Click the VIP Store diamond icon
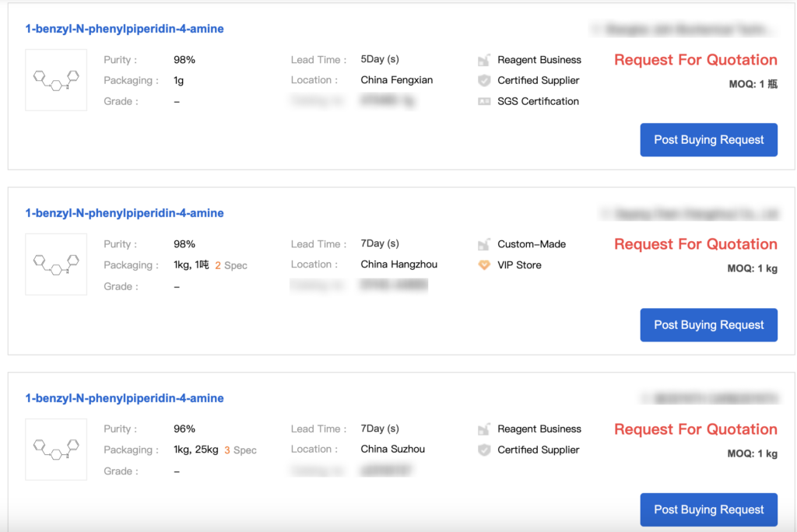Viewport: 797px width, 532px height. [x=484, y=265]
